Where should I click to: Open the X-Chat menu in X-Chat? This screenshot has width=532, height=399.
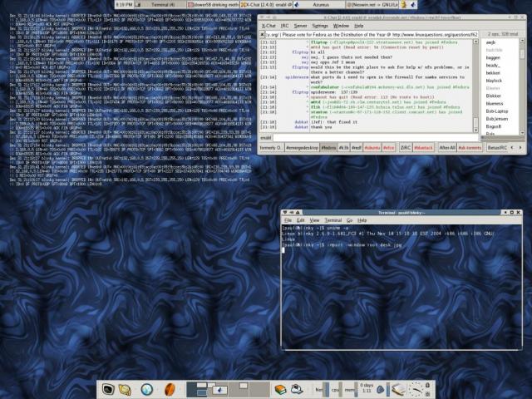[268, 26]
